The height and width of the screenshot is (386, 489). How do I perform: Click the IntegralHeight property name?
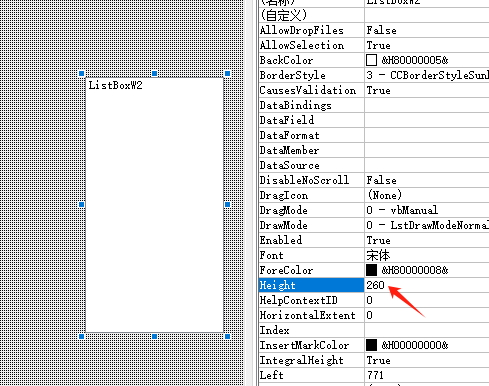(302, 360)
